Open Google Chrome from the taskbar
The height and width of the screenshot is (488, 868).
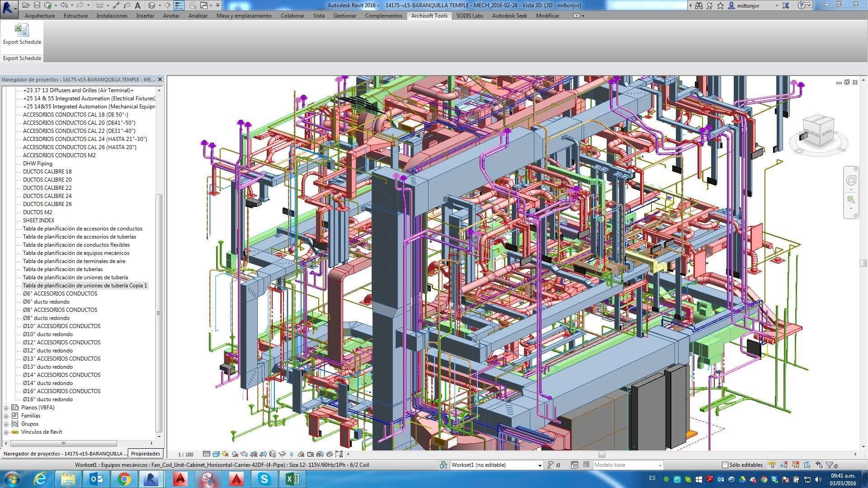pos(123,479)
